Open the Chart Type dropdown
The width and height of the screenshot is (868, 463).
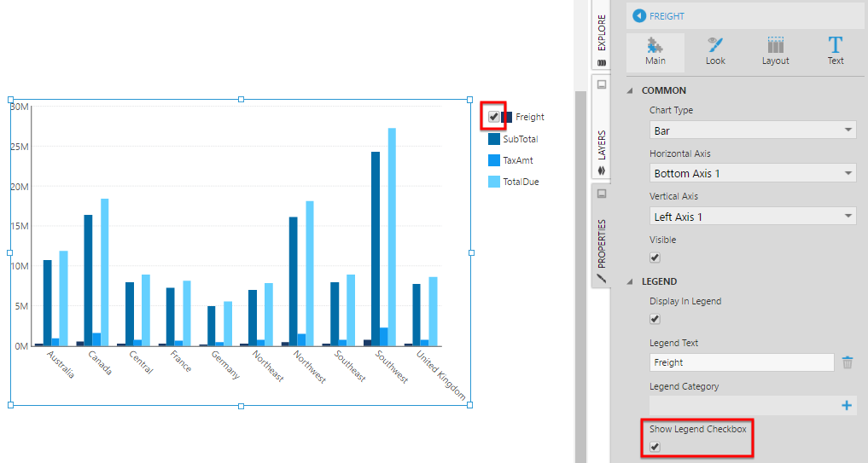[x=752, y=130]
